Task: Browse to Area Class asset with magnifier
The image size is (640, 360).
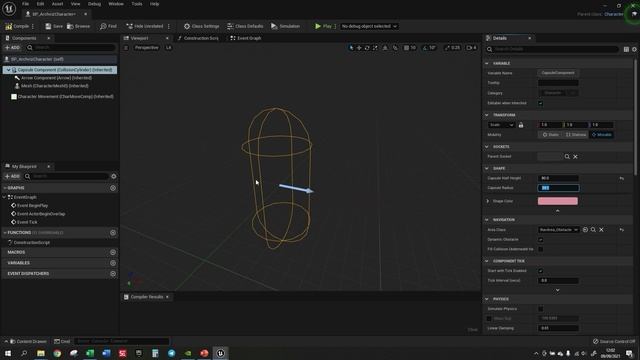Action: [x=593, y=230]
